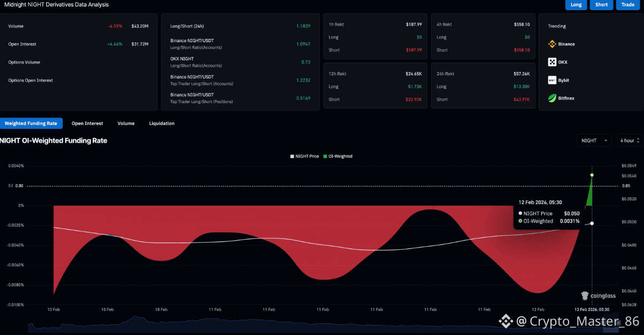
Task: Toggle the OI-Weighted legend series
Action: pyautogui.click(x=338, y=156)
